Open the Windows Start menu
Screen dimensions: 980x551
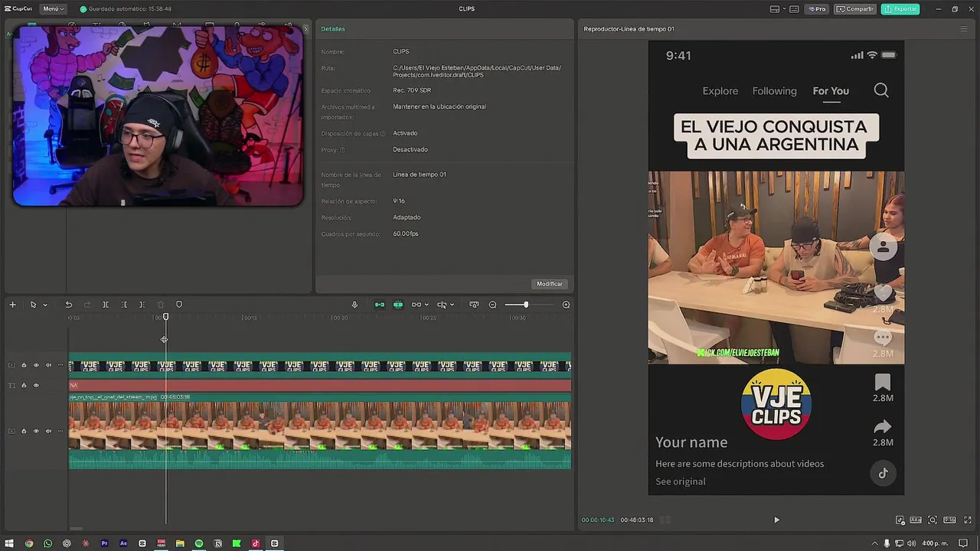click(x=9, y=543)
